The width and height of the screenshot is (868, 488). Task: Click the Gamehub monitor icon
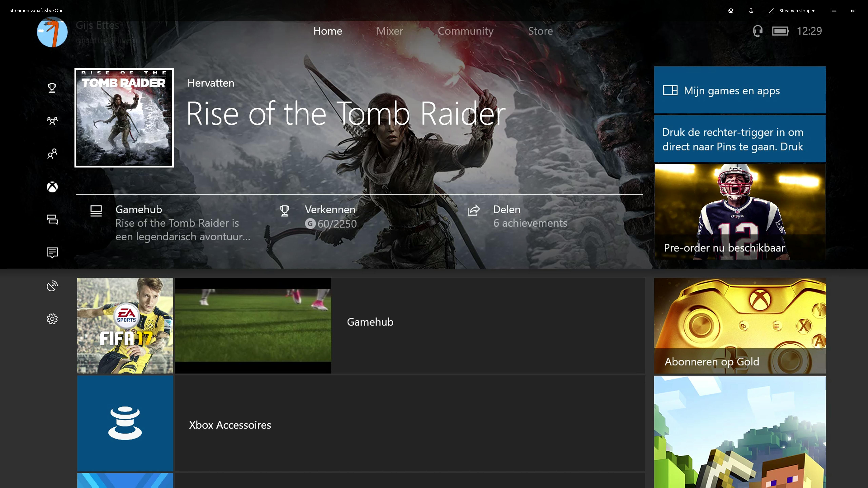pos(96,211)
